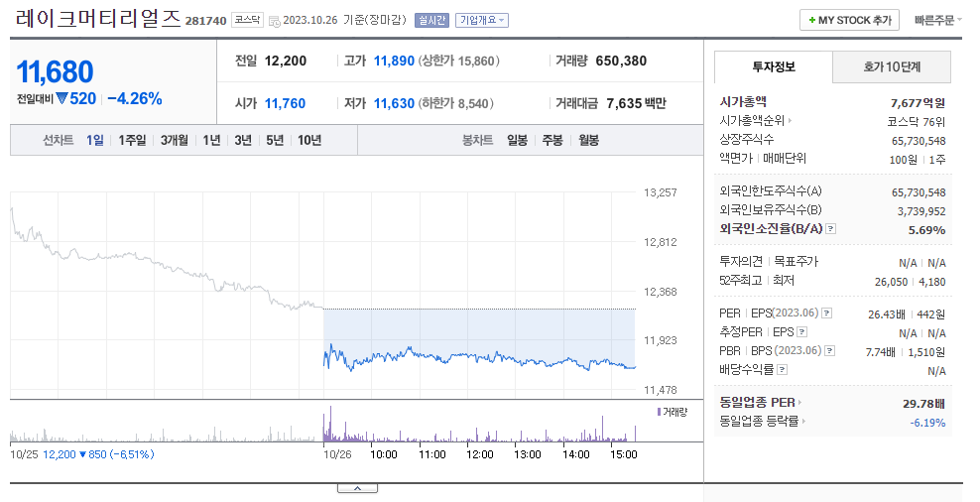Click the help icon beside 외국인소진율(B/A)
The height and width of the screenshot is (502, 980).
(830, 229)
